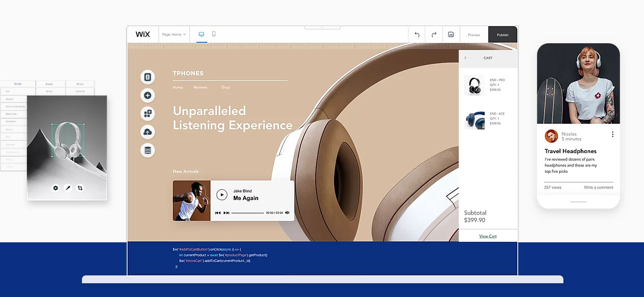Click the audio progress slider
The width and height of the screenshot is (644, 297).
(x=247, y=213)
